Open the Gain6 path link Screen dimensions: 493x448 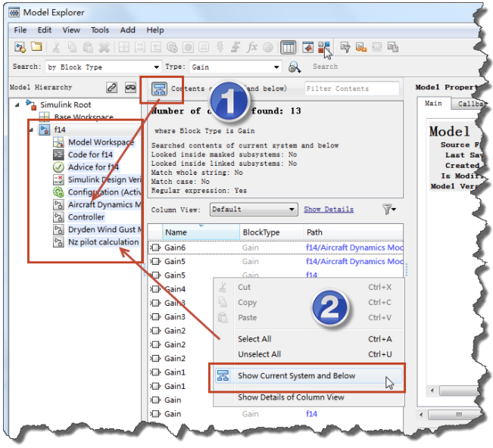354,247
